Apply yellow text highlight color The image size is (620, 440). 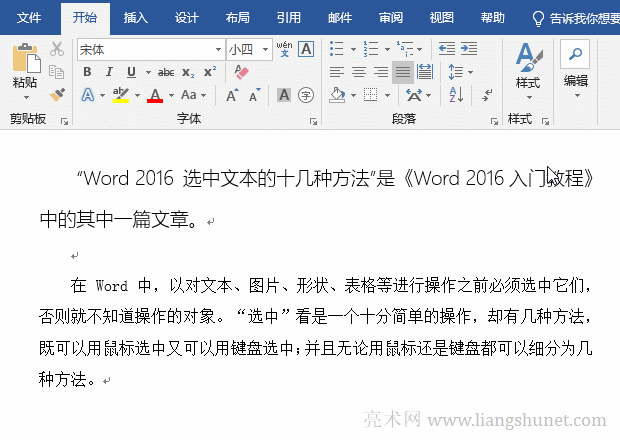tap(121, 95)
